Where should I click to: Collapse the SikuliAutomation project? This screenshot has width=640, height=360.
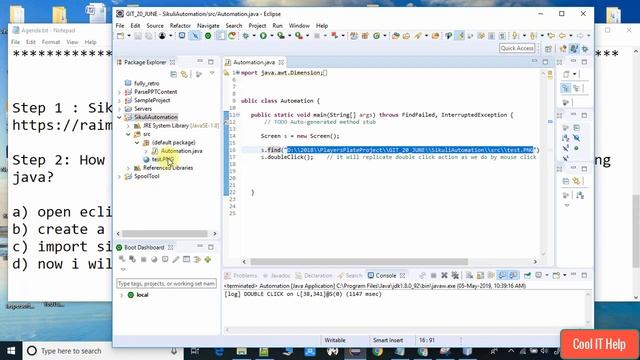click(x=120, y=117)
